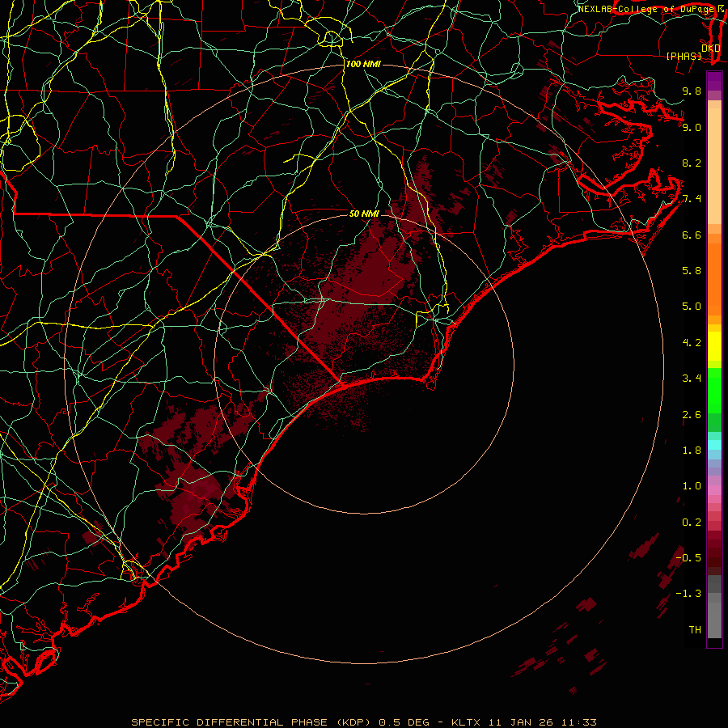Click the 5.8 color scale value
728x728 pixels.
click(x=692, y=271)
